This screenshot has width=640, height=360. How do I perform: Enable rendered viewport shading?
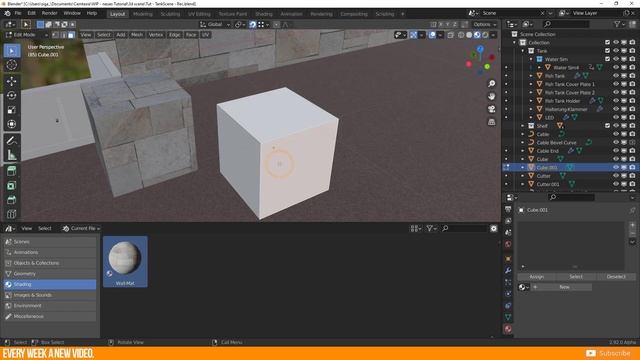485,35
